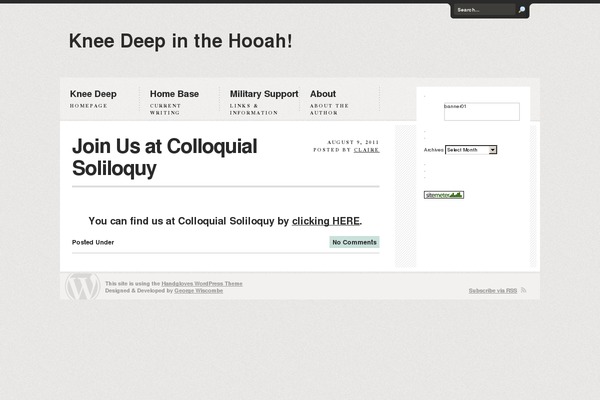Click Subscribe via RSS link
The width and height of the screenshot is (600, 400).
(x=493, y=291)
